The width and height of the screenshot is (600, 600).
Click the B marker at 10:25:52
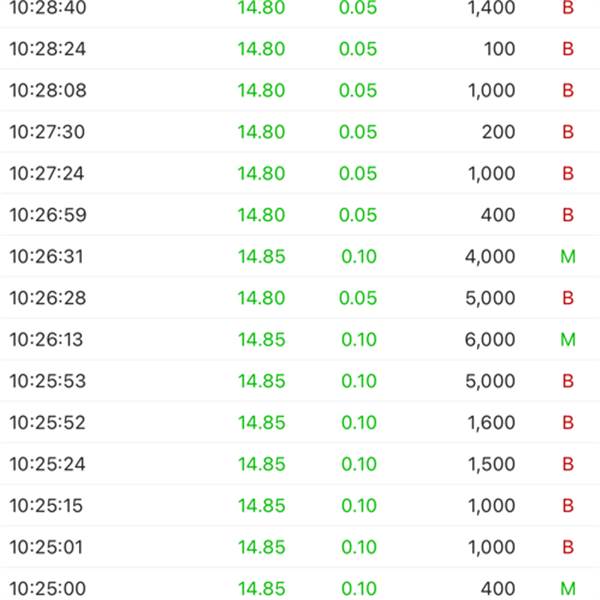tap(568, 422)
